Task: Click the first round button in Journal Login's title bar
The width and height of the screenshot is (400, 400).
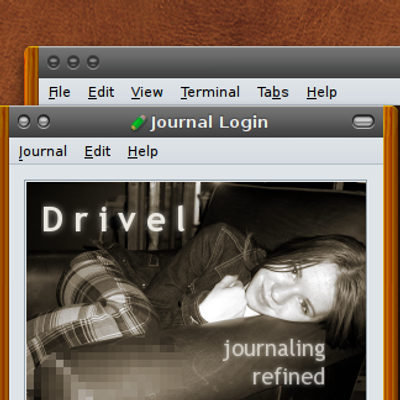Action: pyautogui.click(x=24, y=122)
